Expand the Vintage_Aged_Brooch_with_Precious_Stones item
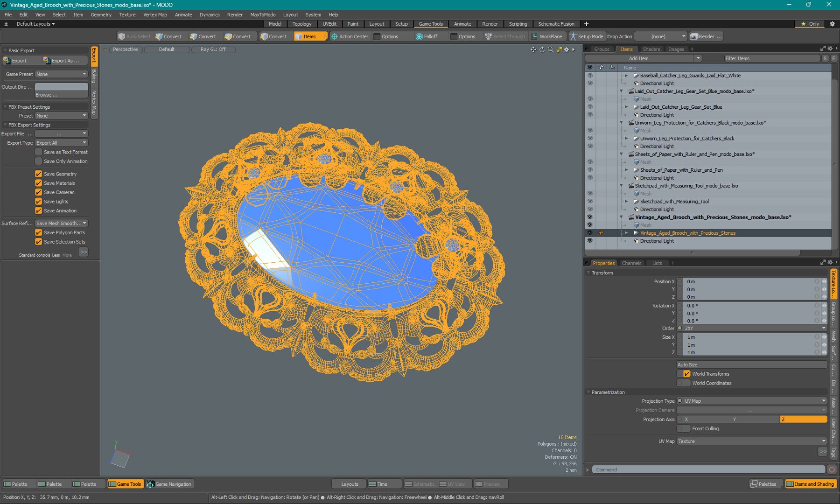 pyautogui.click(x=626, y=233)
